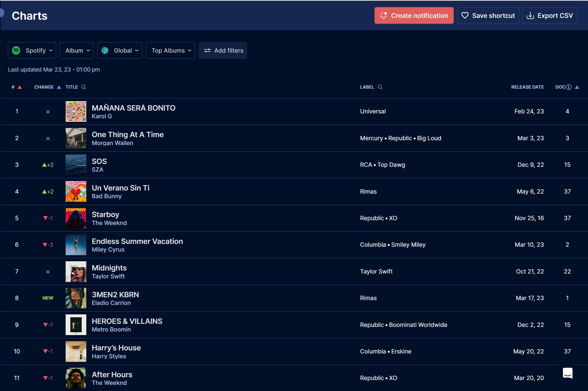
Task: Click the Starboy album cover thumbnail
Action: pos(76,218)
